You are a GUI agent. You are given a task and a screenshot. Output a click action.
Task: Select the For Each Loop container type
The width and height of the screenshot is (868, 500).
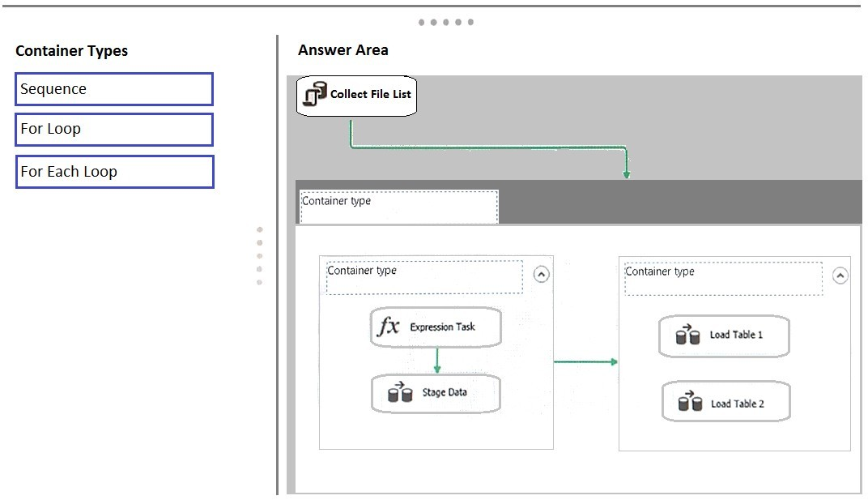pos(114,172)
